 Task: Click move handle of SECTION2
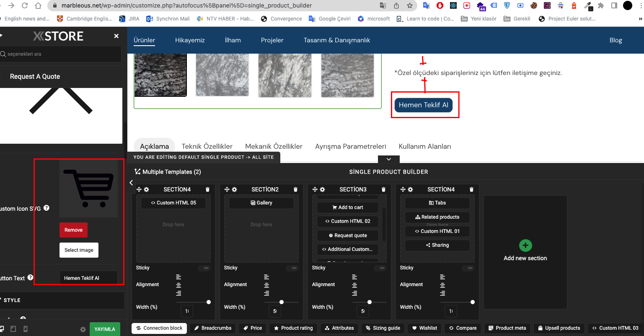point(227,189)
